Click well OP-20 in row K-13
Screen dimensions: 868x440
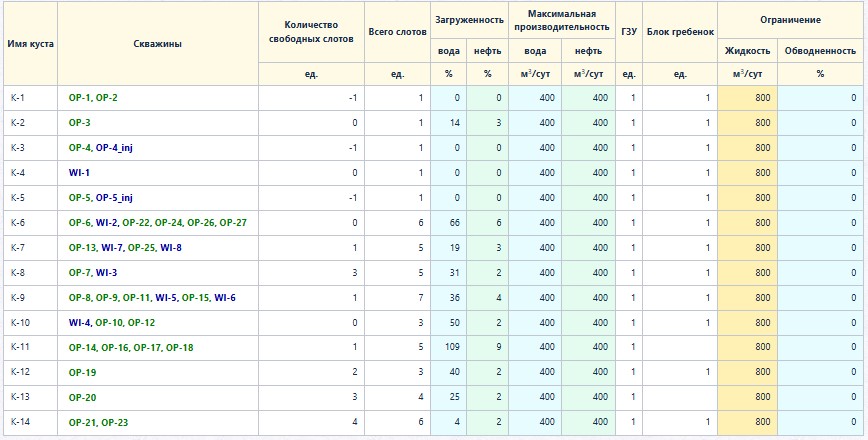point(82,397)
